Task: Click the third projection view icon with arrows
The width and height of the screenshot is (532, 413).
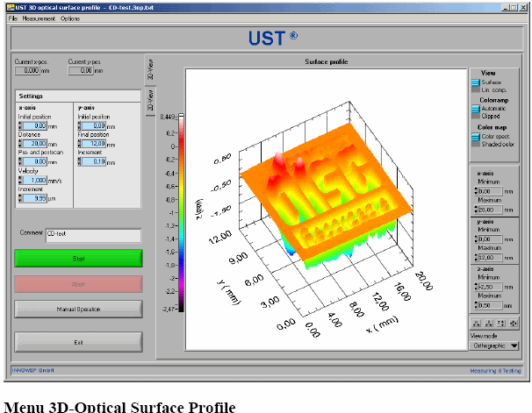Action: coord(501,324)
